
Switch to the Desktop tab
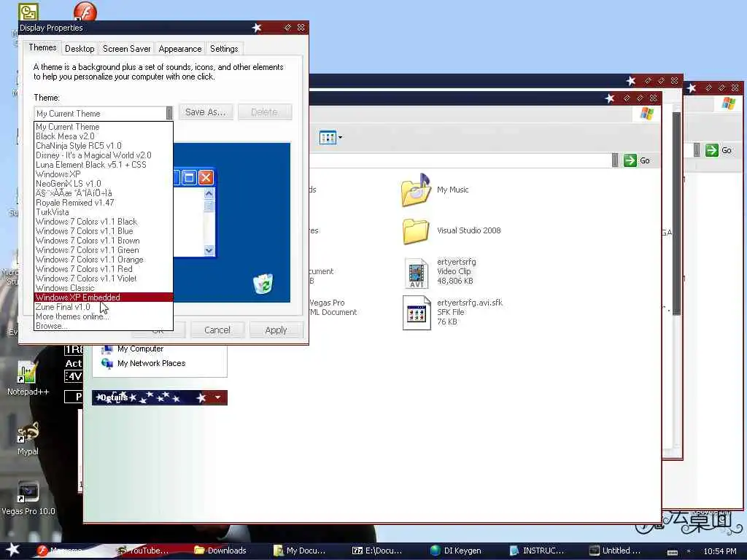point(80,49)
